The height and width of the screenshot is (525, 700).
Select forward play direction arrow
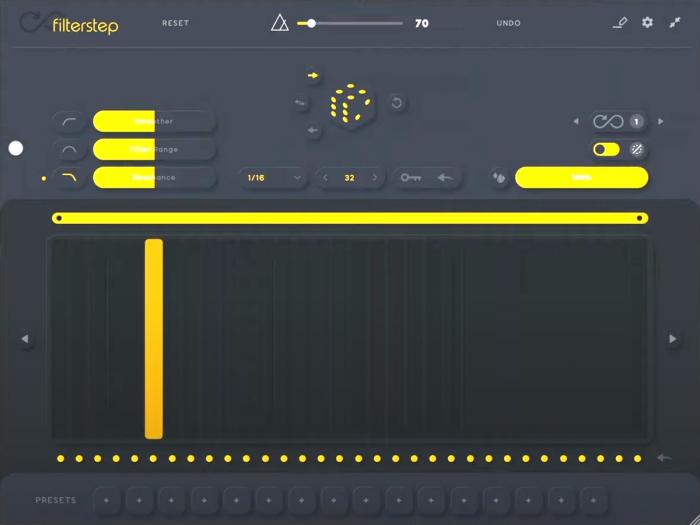pyautogui.click(x=313, y=75)
